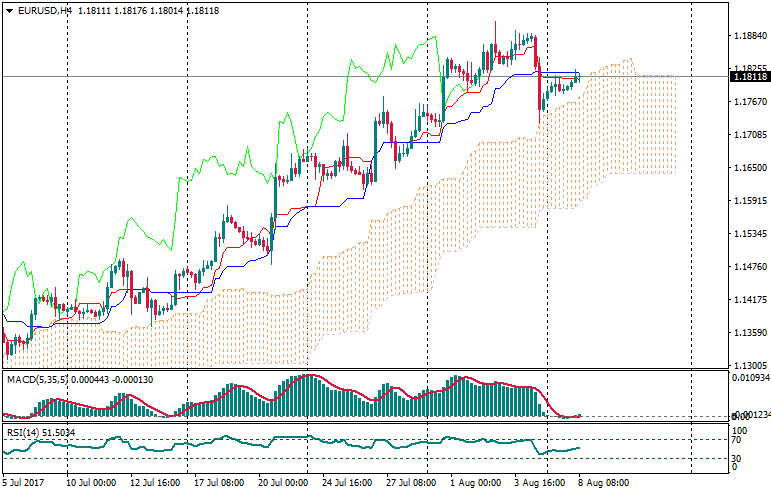This screenshot has width=771, height=494.
Task: Click the 1.16500 price scale label
Action: pyautogui.click(x=749, y=168)
